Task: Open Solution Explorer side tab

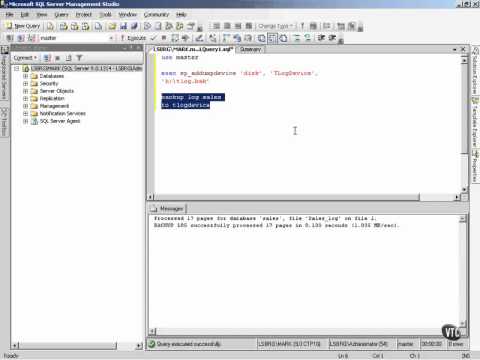Action: pos(475,71)
